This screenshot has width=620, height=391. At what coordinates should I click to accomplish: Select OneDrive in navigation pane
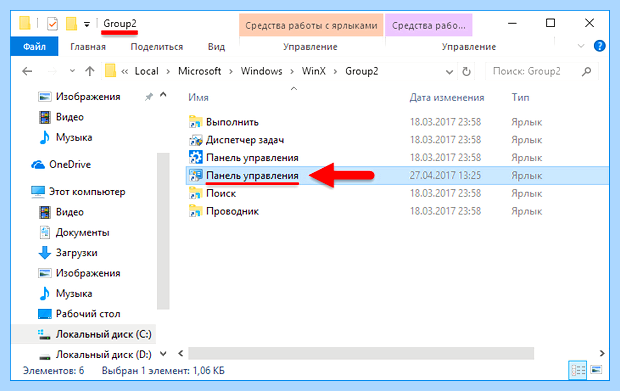[70, 164]
